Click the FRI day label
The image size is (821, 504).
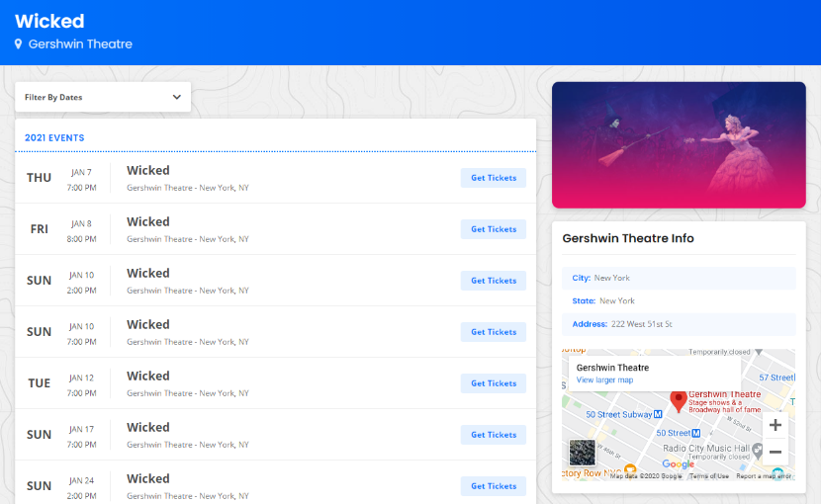[x=40, y=229]
